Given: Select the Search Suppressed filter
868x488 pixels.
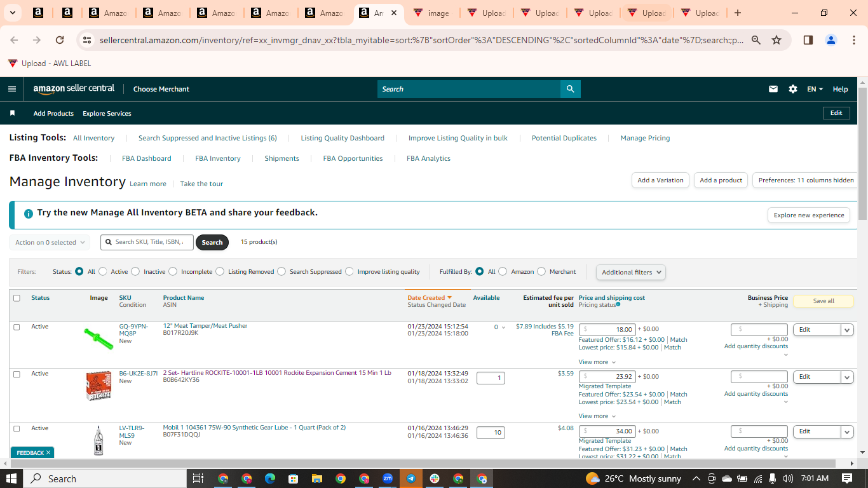Looking at the screenshot, I should point(281,271).
